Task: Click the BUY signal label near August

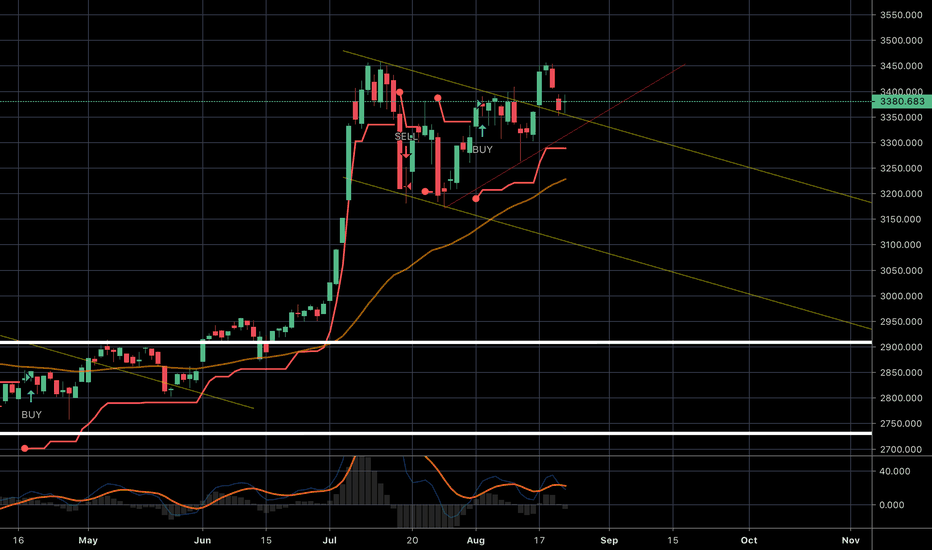Action: [x=482, y=150]
